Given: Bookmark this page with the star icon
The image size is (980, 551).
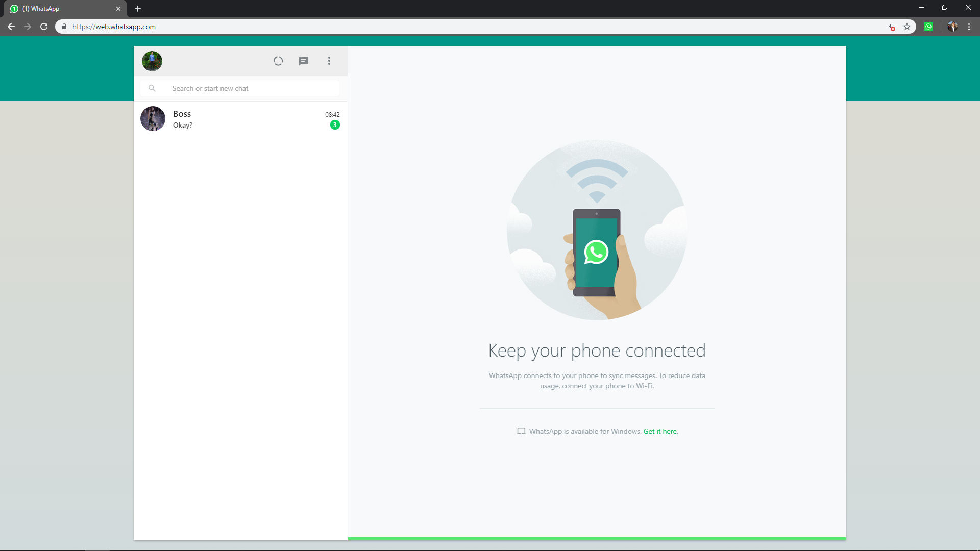Looking at the screenshot, I should 907,27.
